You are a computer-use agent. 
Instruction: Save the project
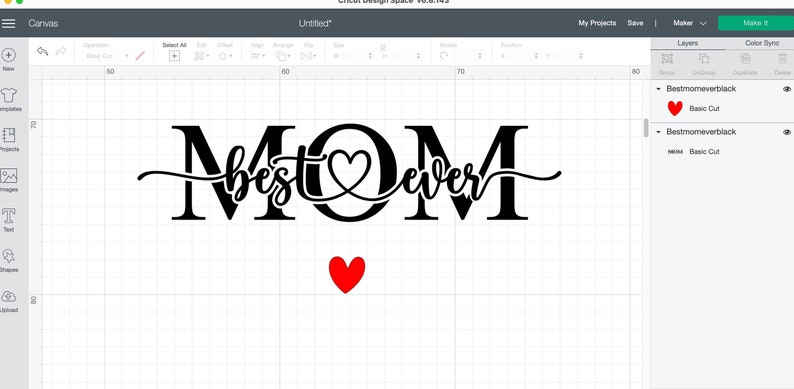tap(635, 23)
